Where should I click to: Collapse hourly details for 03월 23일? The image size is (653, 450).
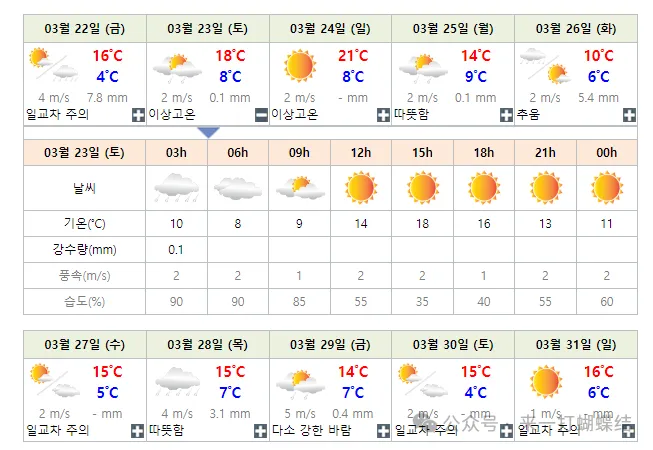pyautogui.click(x=259, y=115)
